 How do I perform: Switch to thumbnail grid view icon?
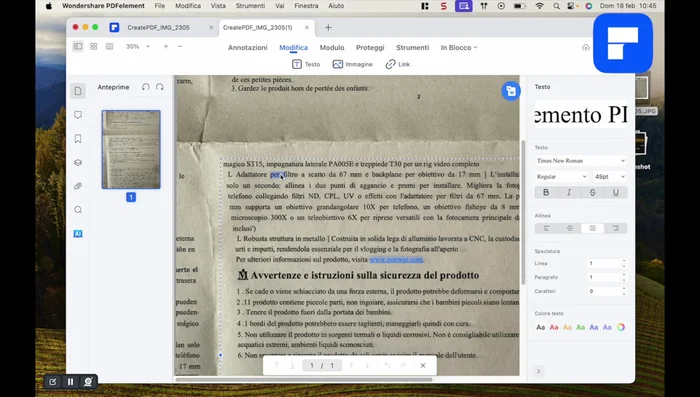pyautogui.click(x=93, y=46)
